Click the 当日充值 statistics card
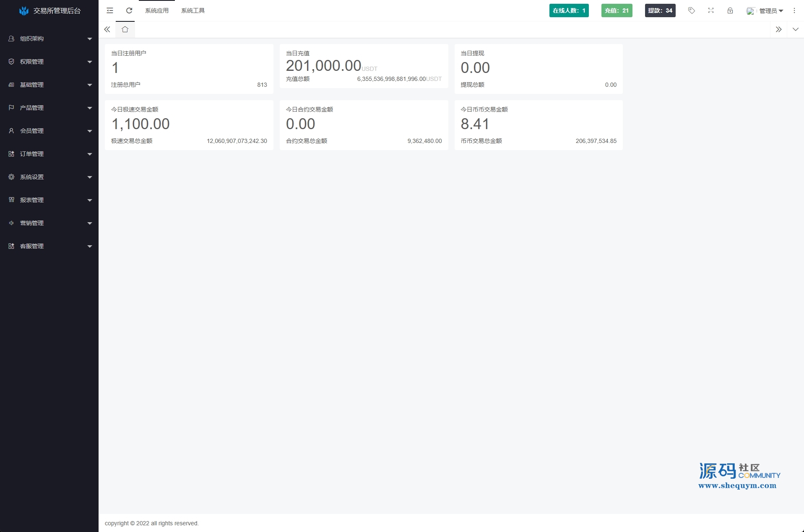804x532 pixels. [364, 66]
